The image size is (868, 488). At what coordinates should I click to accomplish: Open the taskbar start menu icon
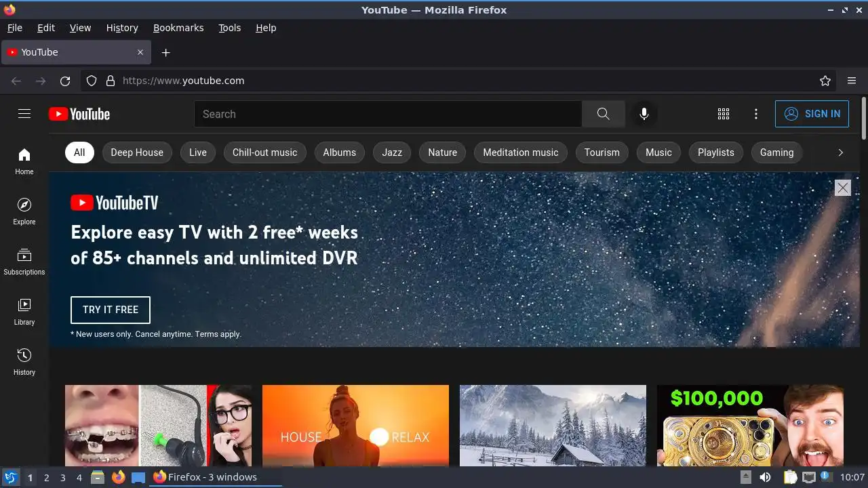click(11, 477)
